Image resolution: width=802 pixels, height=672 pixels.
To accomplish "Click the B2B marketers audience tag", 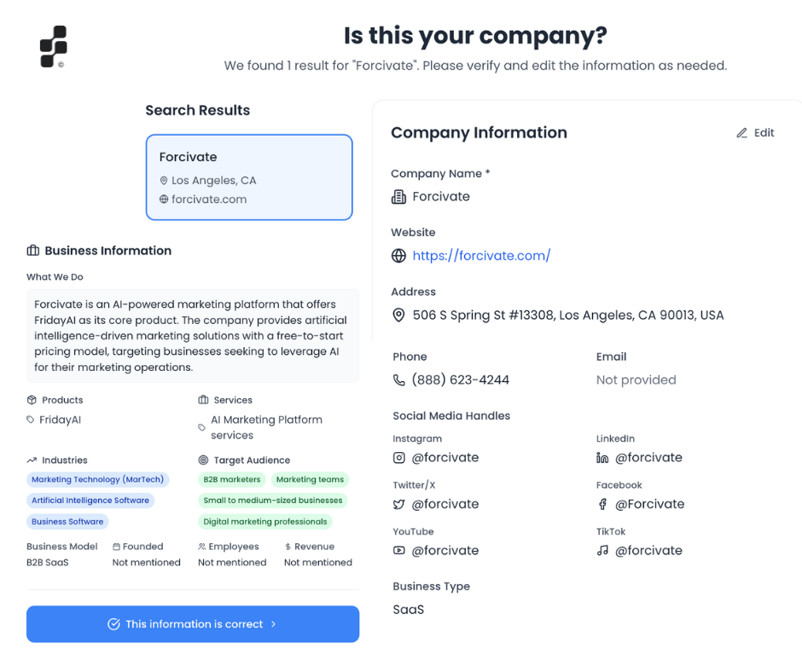I will tap(231, 480).
